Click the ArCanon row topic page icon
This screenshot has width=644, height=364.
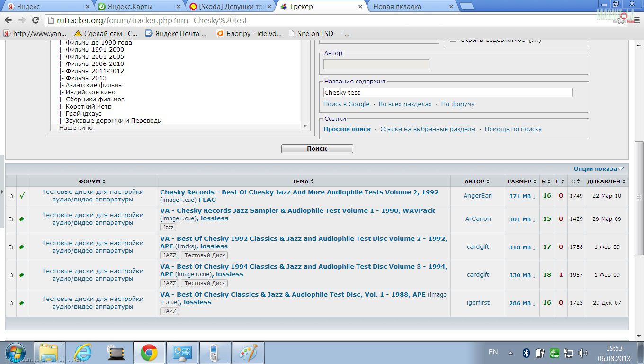(11, 219)
